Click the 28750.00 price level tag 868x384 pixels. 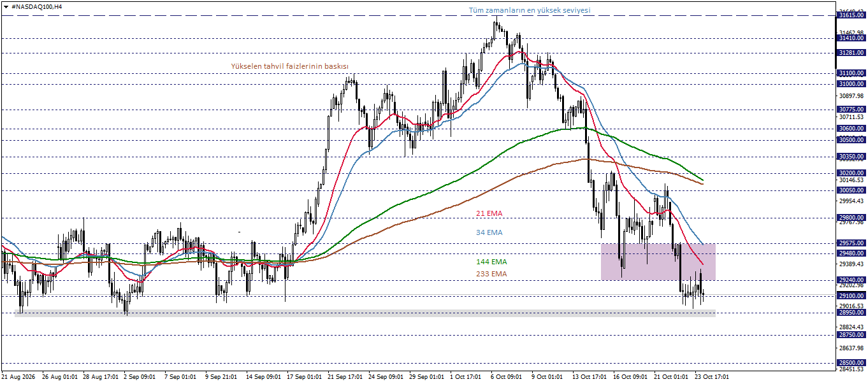click(851, 335)
